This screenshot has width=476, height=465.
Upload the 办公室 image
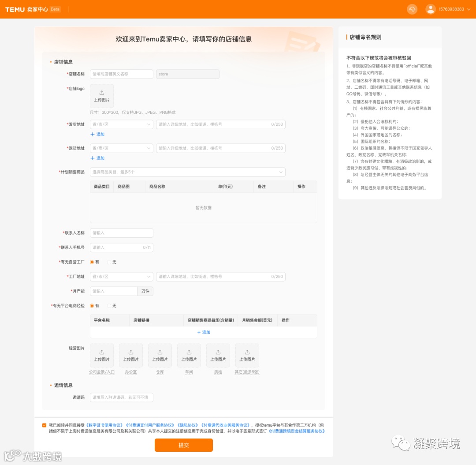point(130,355)
